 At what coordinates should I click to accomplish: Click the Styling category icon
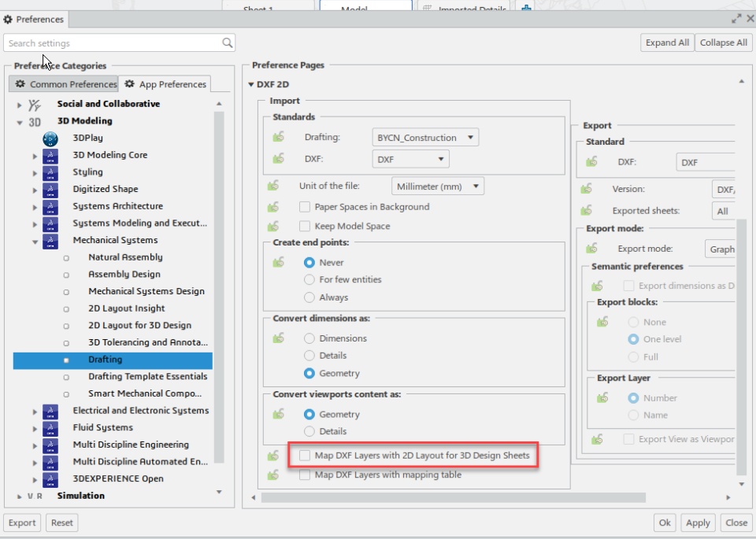click(50, 173)
